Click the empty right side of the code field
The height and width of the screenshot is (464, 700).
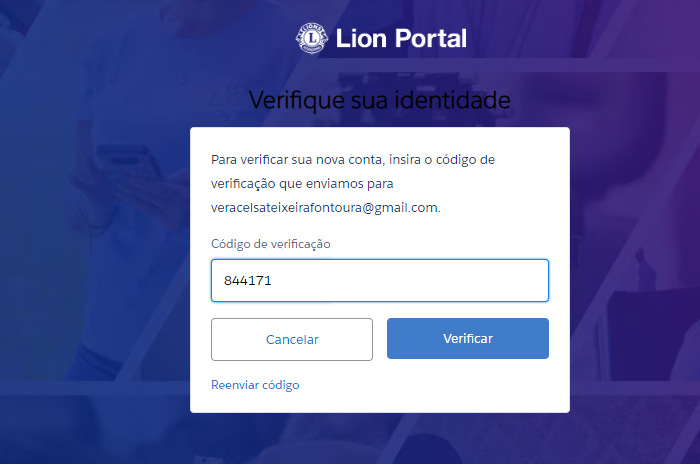click(x=446, y=280)
